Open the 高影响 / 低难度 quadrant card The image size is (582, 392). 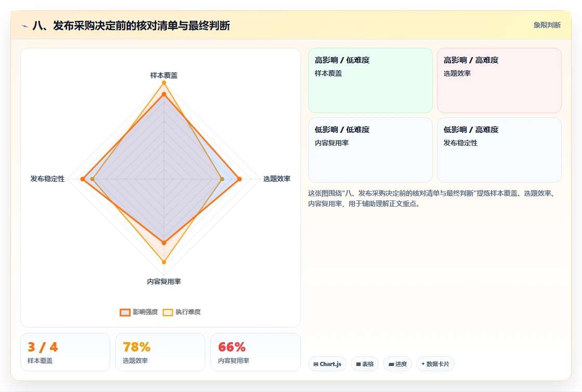click(x=371, y=80)
